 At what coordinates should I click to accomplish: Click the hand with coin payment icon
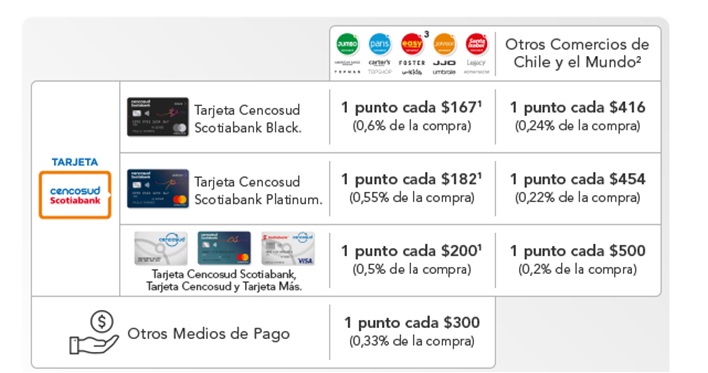click(x=94, y=332)
